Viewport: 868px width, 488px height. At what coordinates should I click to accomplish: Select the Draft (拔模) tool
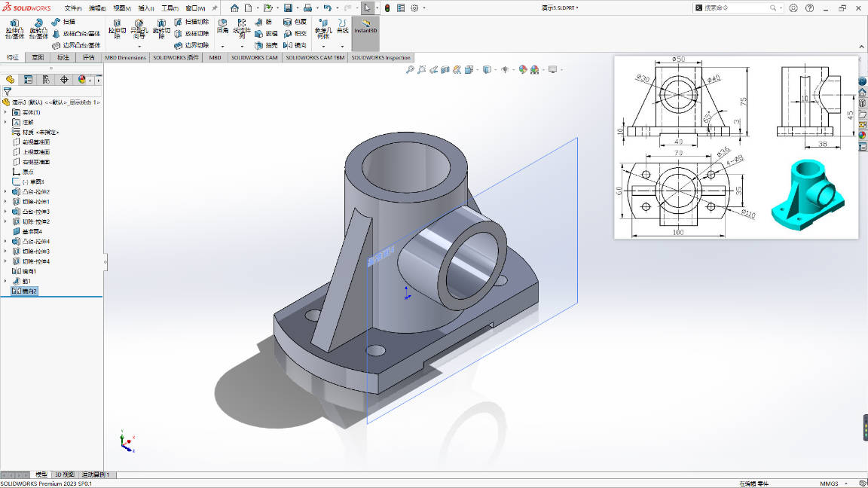coord(266,34)
